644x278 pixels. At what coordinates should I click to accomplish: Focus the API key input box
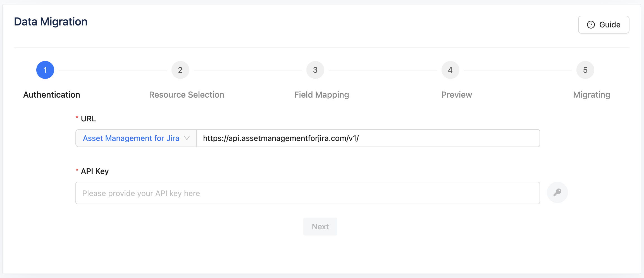pyautogui.click(x=307, y=193)
